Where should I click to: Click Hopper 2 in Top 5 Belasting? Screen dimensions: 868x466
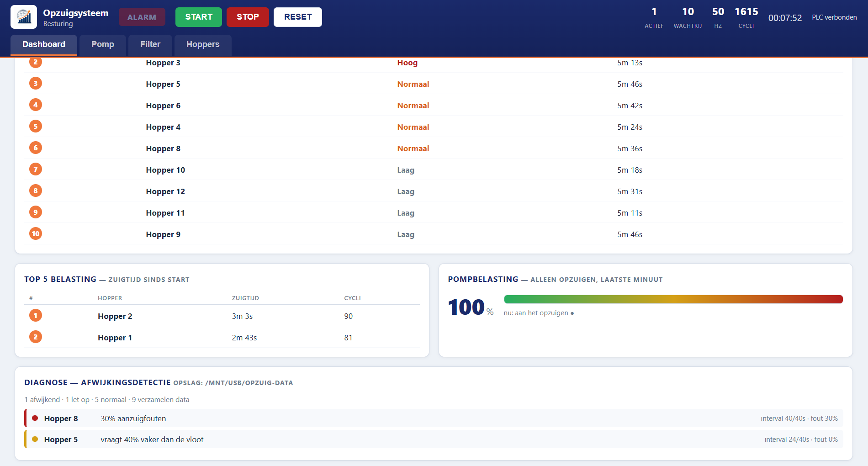[115, 316]
